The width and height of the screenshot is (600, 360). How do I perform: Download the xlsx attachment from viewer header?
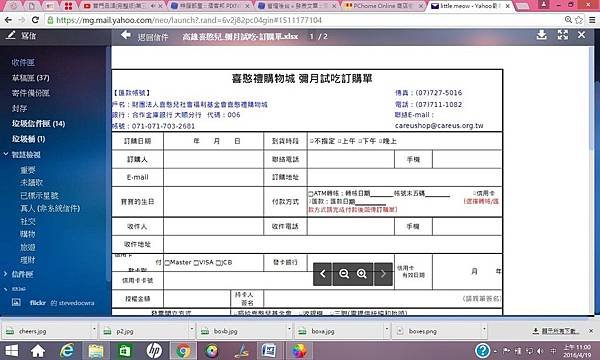(541, 35)
